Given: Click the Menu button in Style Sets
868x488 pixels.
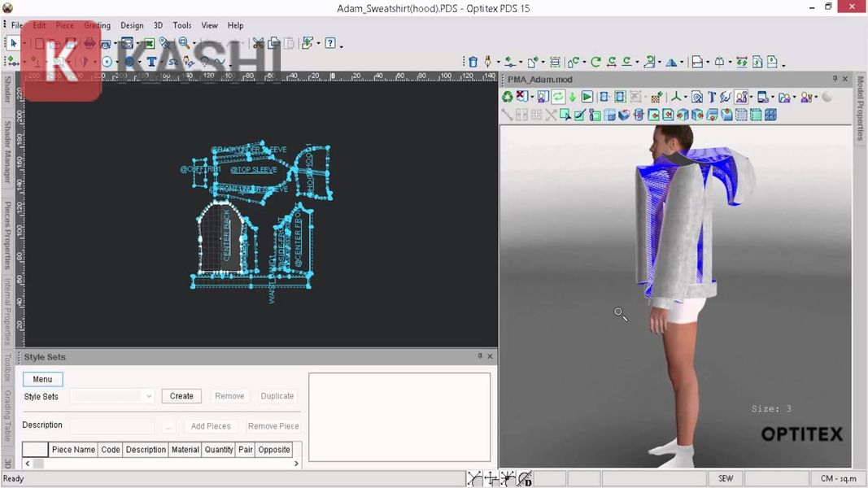Looking at the screenshot, I should point(42,379).
